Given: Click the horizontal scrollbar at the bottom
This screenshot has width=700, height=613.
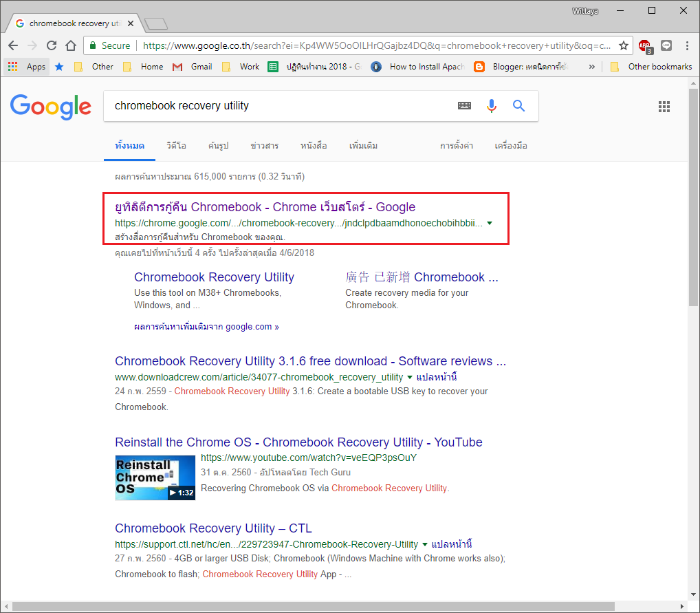Looking at the screenshot, I should coord(314,606).
